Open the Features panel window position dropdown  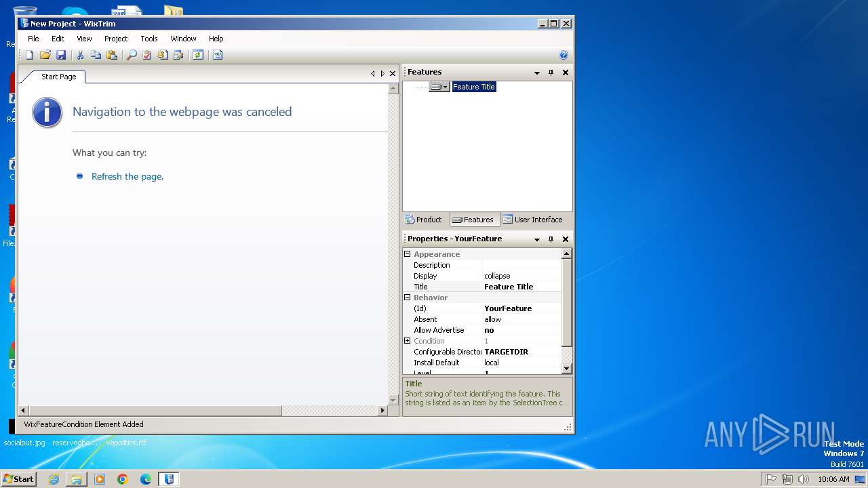coord(537,73)
